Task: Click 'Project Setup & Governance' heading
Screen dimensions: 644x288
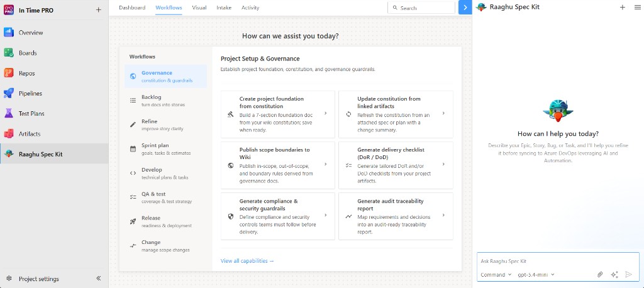Action: [260, 58]
